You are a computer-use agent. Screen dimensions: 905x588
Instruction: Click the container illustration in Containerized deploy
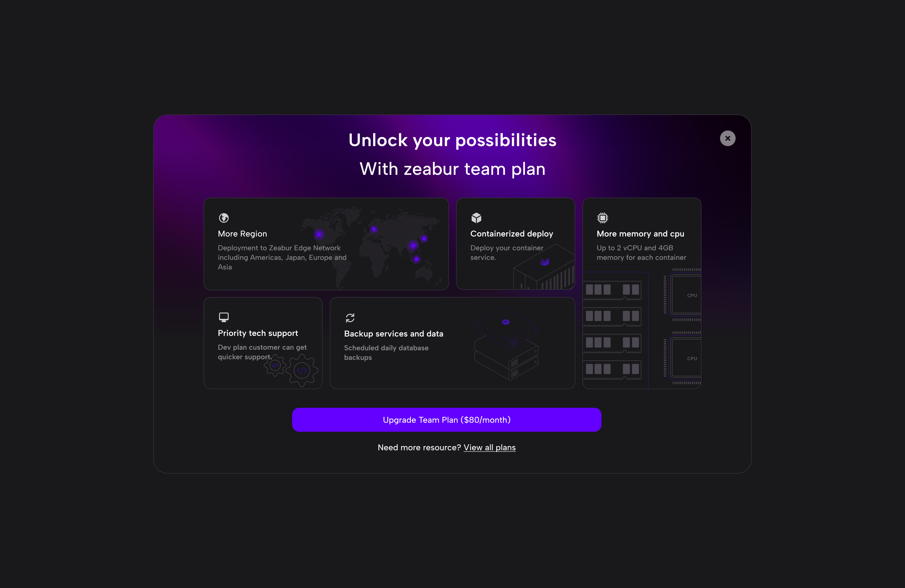[544, 267]
